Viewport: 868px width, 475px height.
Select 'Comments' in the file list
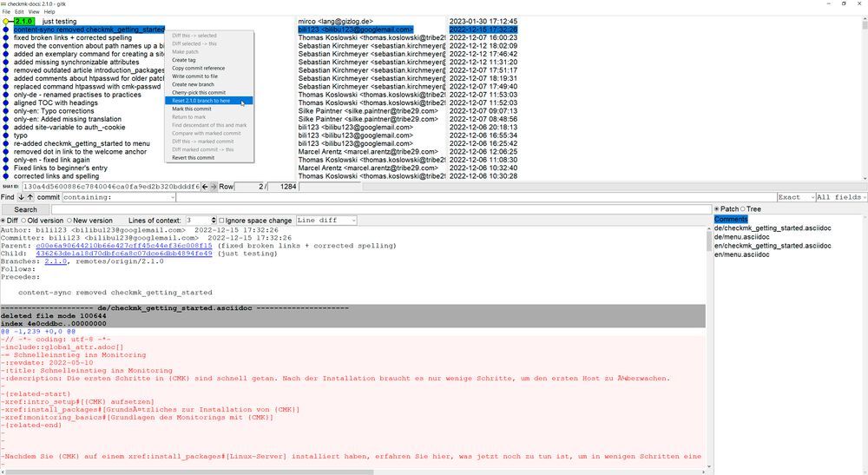coord(731,219)
